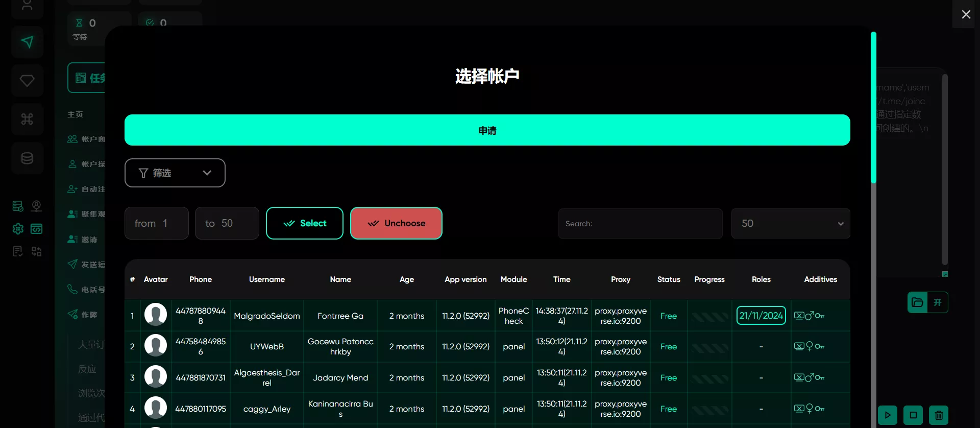Screen dimensions: 980x428
Task: Click the hourglass waiting counter icon
Action: pos(79,22)
